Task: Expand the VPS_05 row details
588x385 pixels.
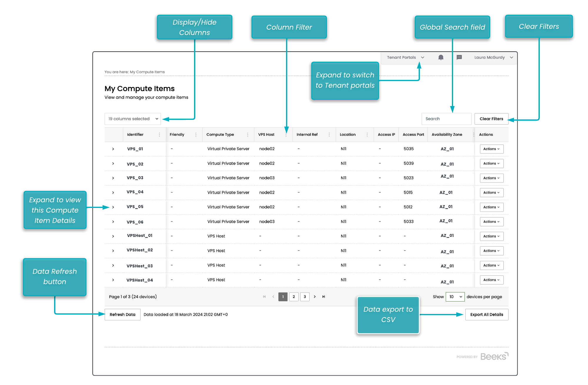Action: (113, 207)
